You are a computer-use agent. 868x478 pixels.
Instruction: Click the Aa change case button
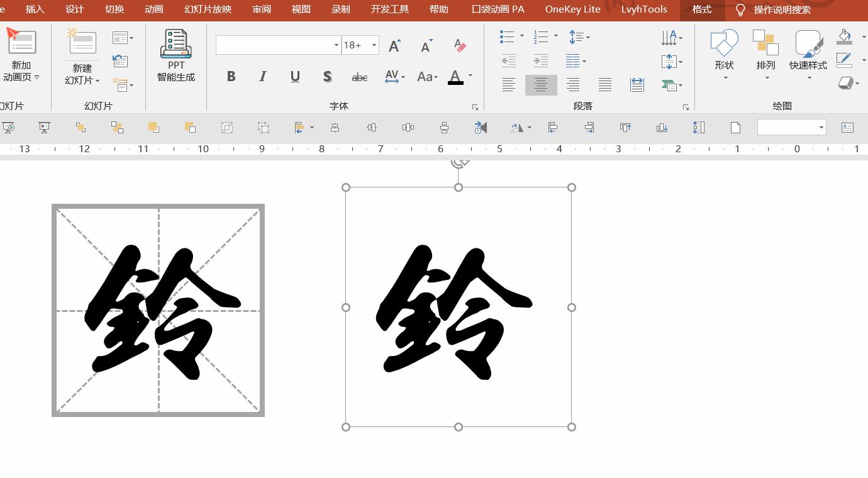click(426, 76)
